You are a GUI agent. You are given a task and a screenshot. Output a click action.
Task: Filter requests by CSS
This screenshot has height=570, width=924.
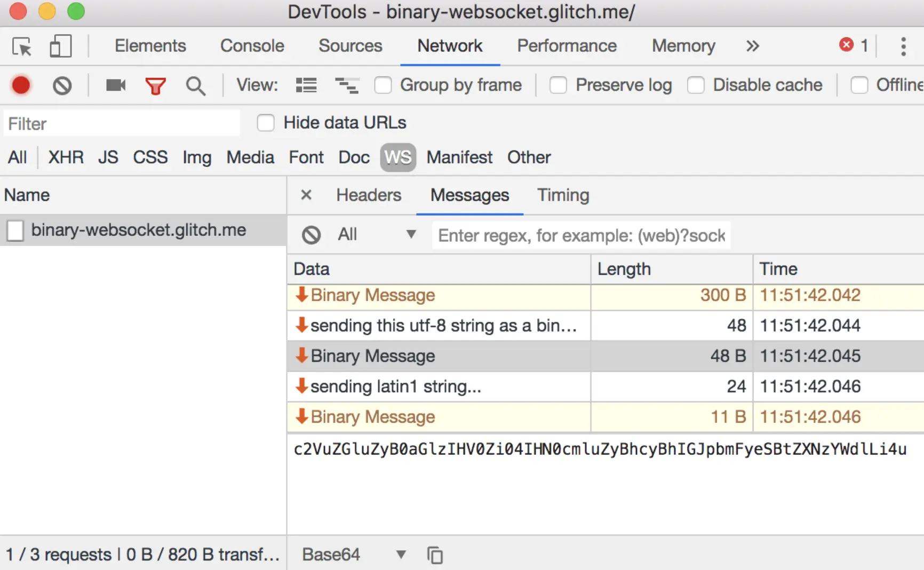[x=150, y=157]
